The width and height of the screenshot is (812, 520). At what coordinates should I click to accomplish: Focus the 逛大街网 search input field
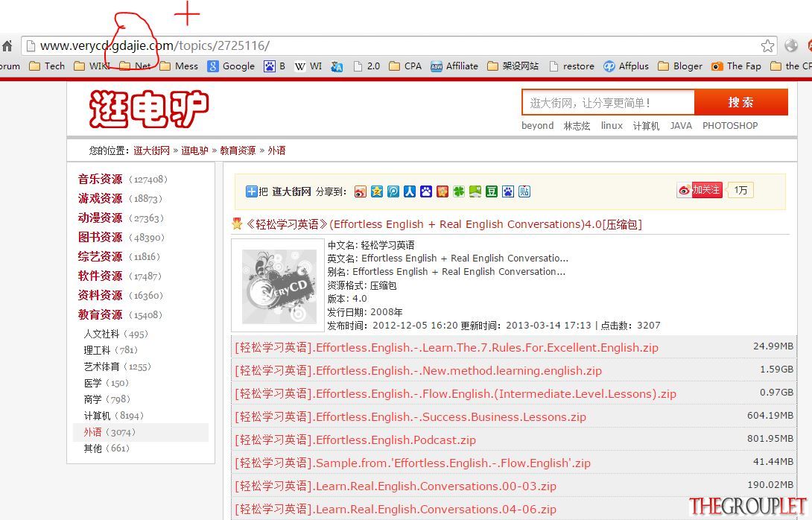tap(608, 103)
